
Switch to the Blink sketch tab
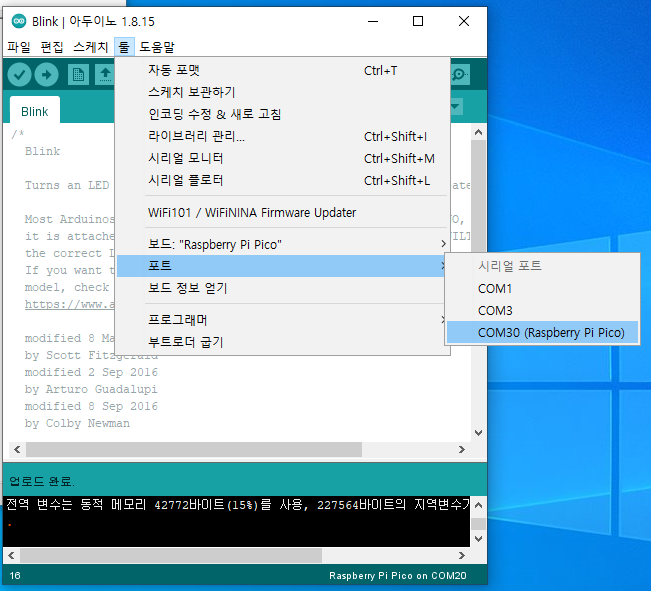point(35,110)
